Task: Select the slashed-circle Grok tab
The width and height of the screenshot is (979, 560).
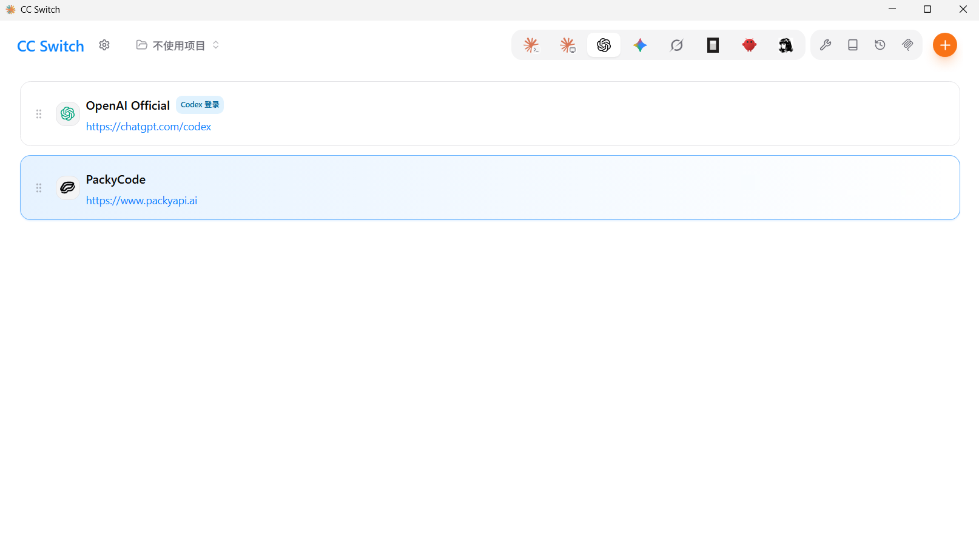Action: coord(676,45)
